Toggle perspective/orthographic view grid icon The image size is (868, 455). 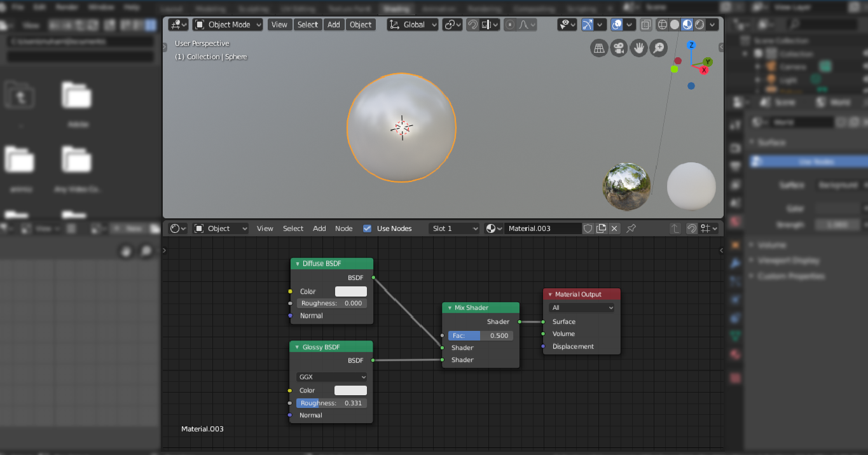(x=599, y=48)
